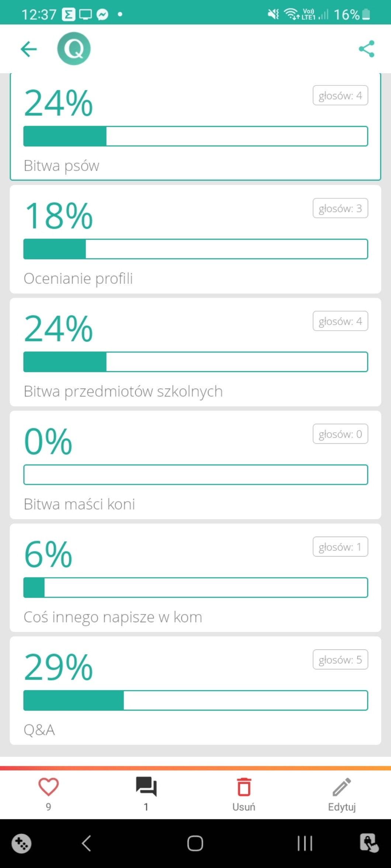Tap the touch lock icon in navigation bar
The height and width of the screenshot is (868, 391).
[369, 843]
